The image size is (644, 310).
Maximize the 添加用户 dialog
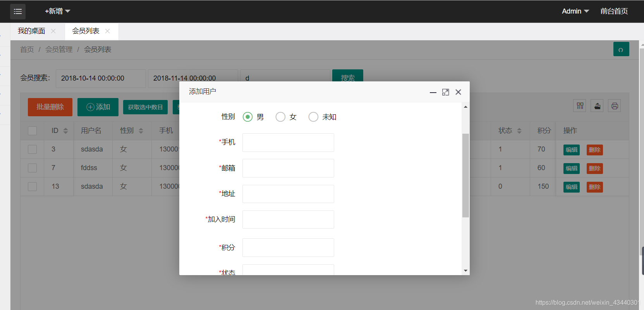pyautogui.click(x=446, y=92)
